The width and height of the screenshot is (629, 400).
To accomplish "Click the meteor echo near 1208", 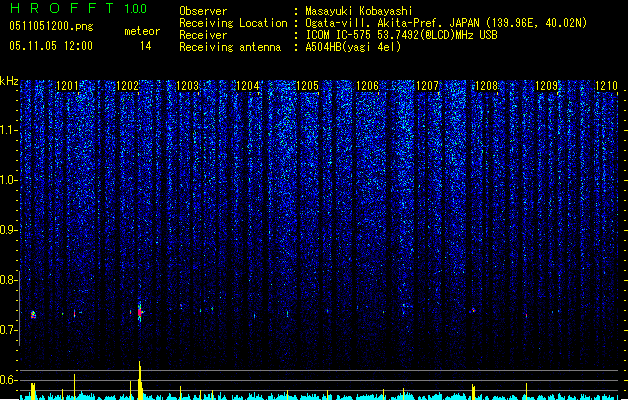I will tap(473, 310).
